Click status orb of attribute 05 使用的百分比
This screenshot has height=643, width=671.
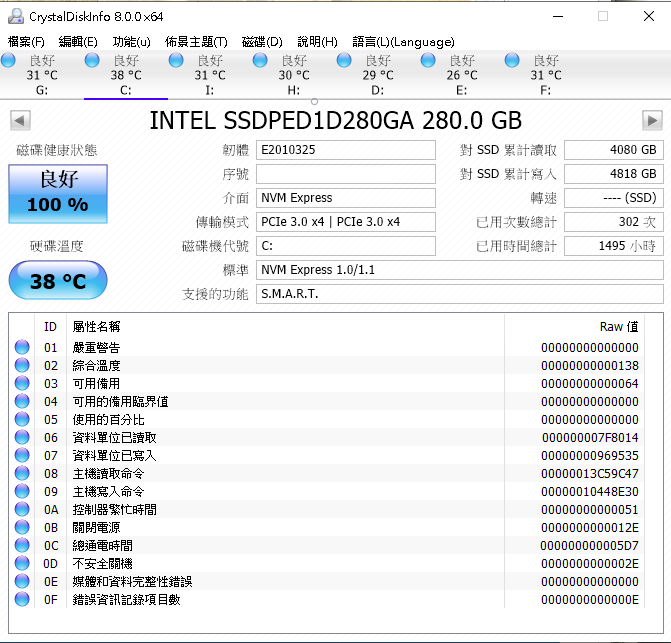pos(22,419)
